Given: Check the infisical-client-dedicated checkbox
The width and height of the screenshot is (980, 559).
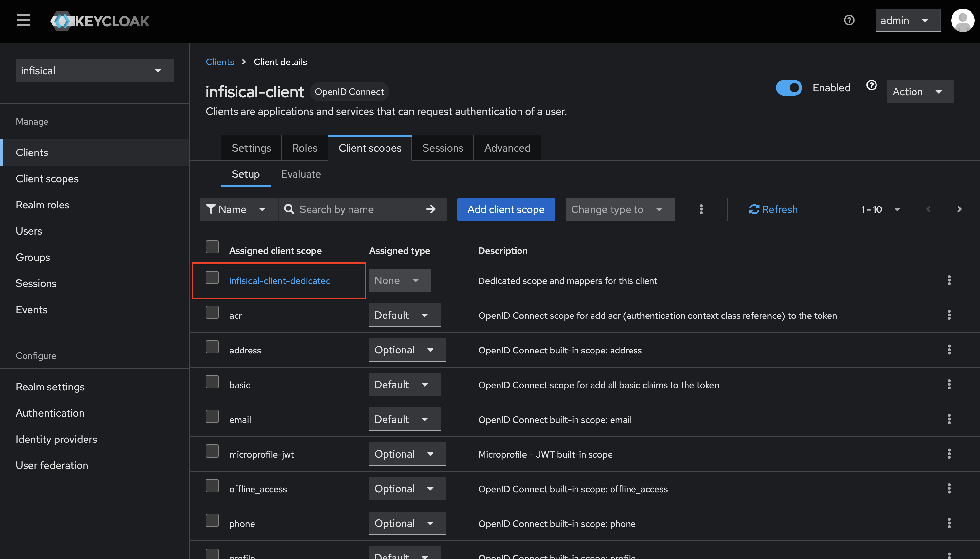Looking at the screenshot, I should tap(212, 278).
